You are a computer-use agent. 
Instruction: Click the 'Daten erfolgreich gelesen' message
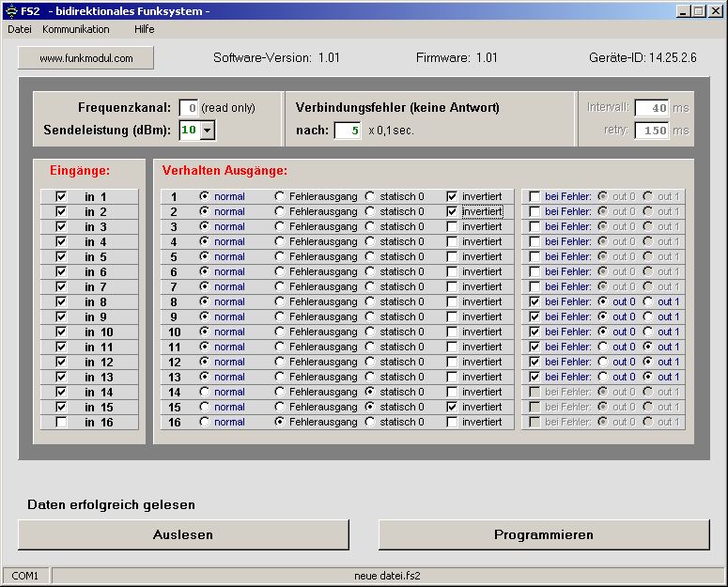(112, 505)
